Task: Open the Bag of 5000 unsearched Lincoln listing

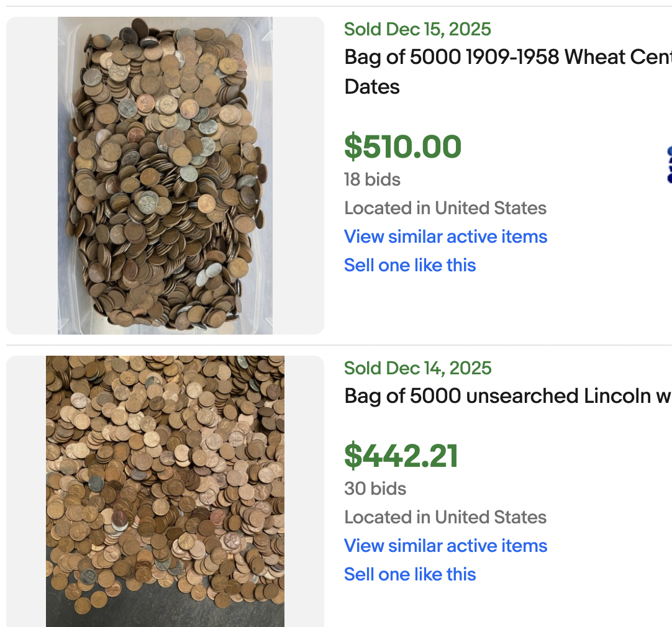Action: coord(507,396)
